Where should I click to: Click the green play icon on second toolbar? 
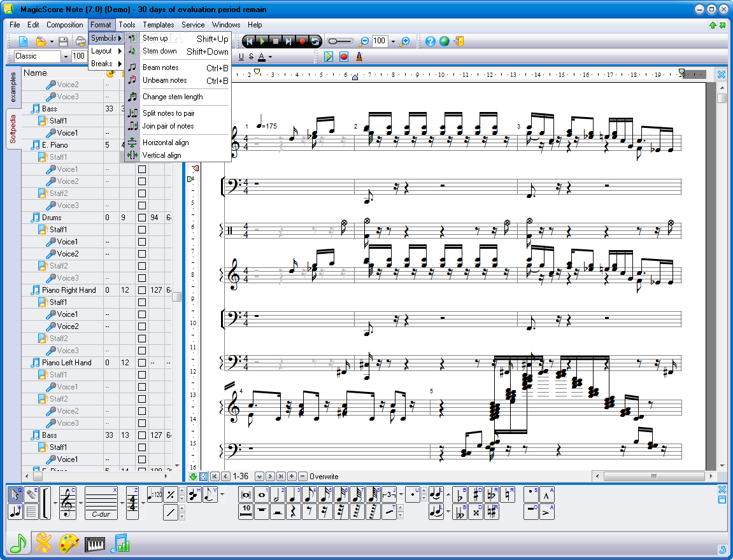[x=329, y=57]
